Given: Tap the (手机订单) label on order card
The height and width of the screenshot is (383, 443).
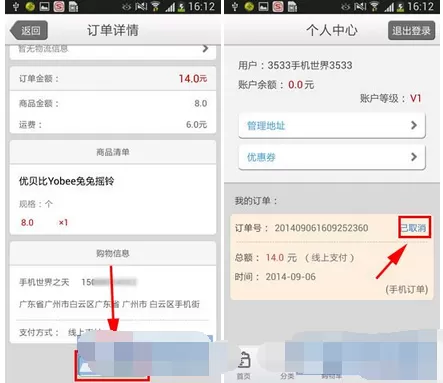Looking at the screenshot, I should (x=407, y=289).
